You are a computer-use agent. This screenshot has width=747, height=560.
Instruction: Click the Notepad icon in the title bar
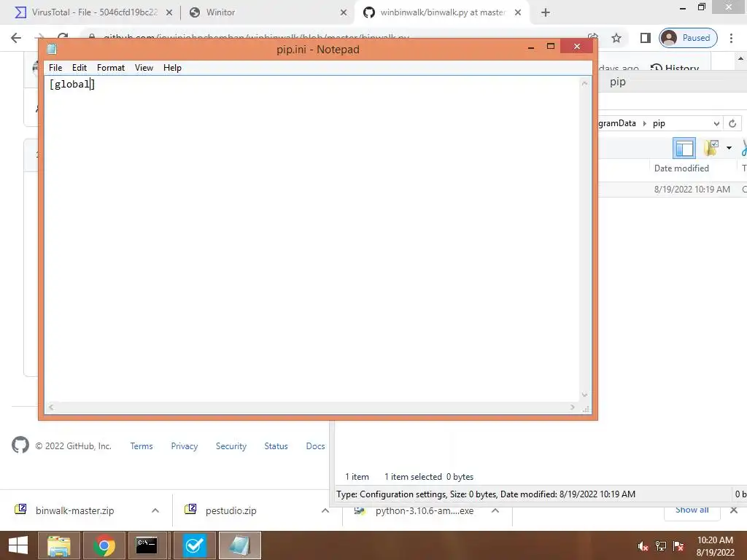(x=52, y=49)
